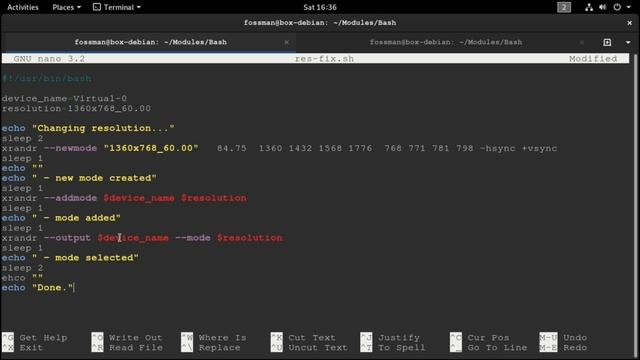Close the second terminal tab
Image resolution: width=640 pixels, height=360 pixels.
point(582,42)
